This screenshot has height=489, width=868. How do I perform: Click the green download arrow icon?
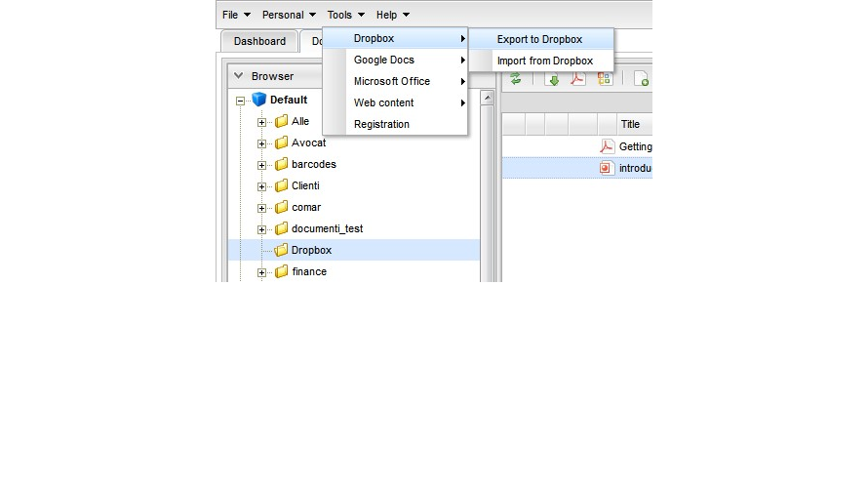coord(552,79)
